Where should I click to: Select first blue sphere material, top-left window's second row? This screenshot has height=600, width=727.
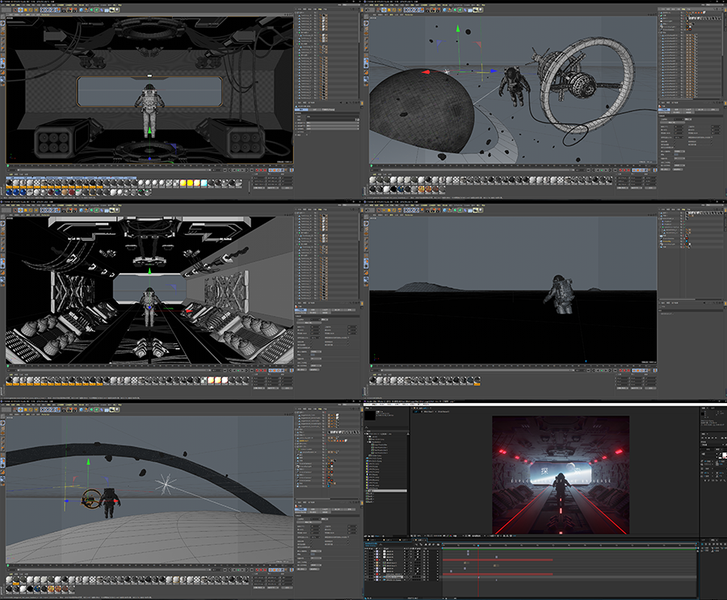(x=9, y=191)
